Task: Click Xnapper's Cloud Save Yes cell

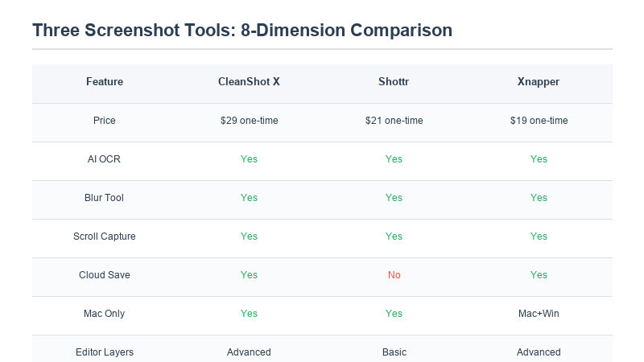Action: (539, 274)
